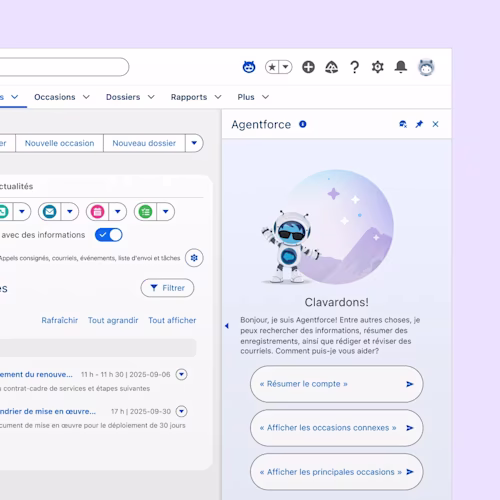The image size is (500, 500).
Task: Open dropdown for the 2025-09-30 event row
Action: 181,411
